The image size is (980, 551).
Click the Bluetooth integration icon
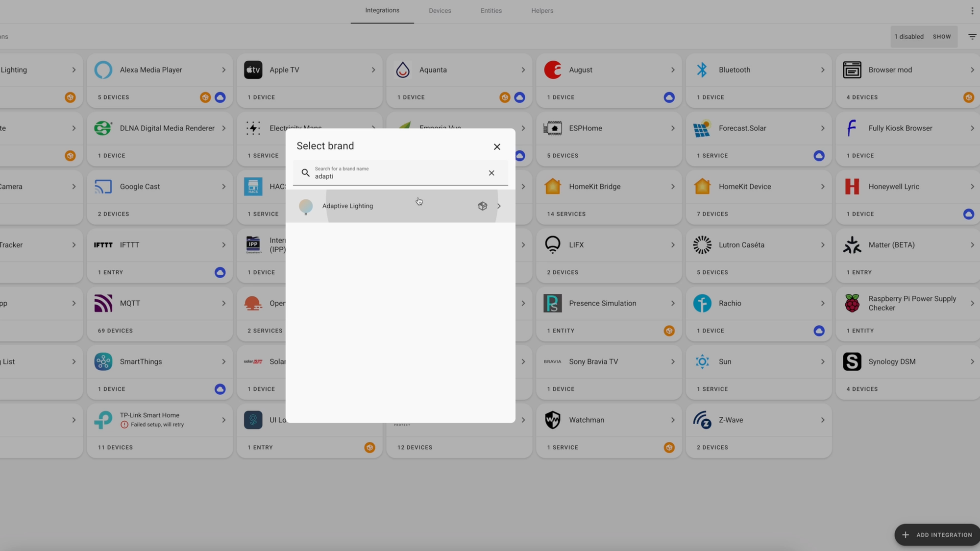pyautogui.click(x=702, y=70)
